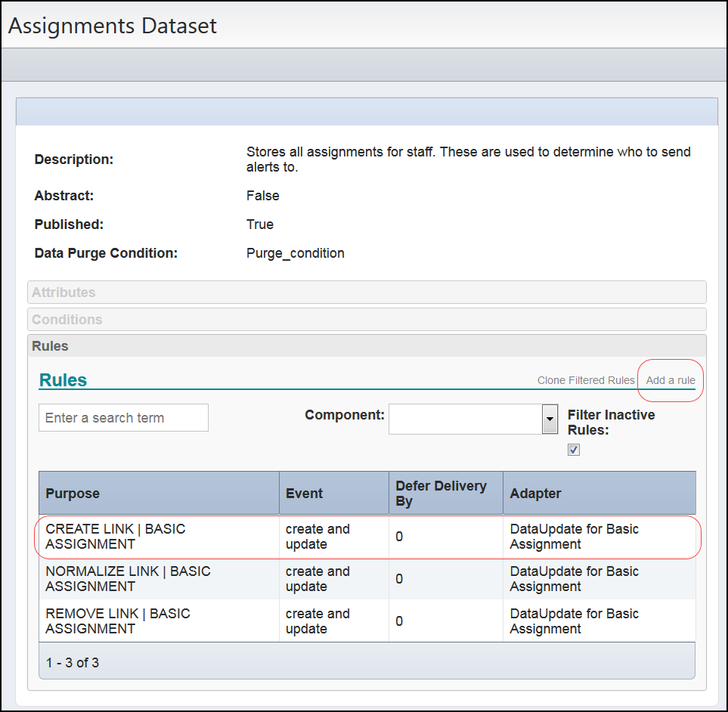Sort rules by the Purpose column

72,493
